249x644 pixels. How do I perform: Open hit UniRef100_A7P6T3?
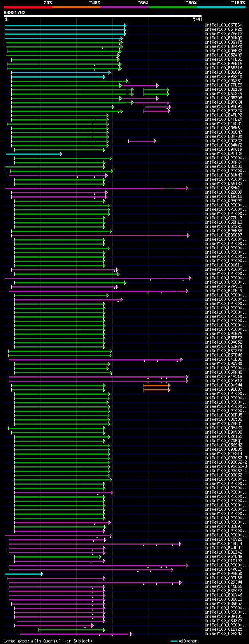pos(223,34)
